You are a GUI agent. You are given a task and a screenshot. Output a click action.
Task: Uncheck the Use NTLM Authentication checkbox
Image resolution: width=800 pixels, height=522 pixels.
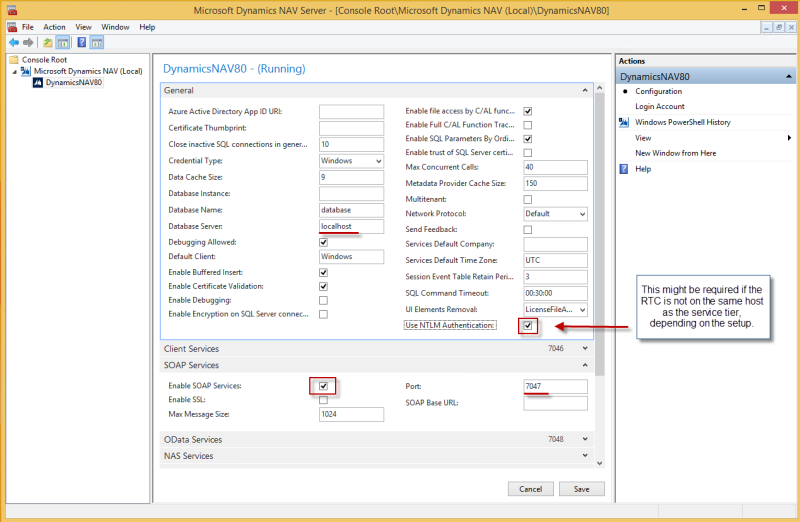coord(528,326)
